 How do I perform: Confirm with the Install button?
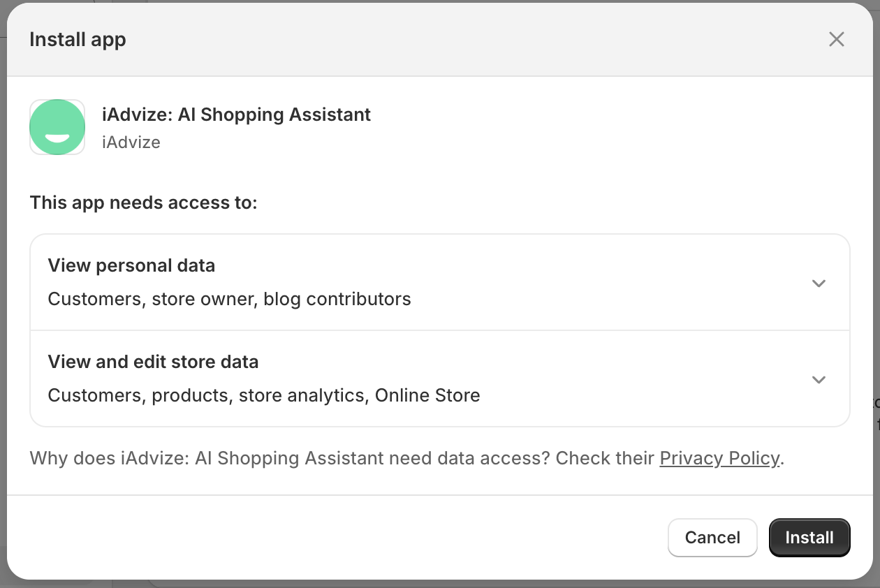click(809, 537)
